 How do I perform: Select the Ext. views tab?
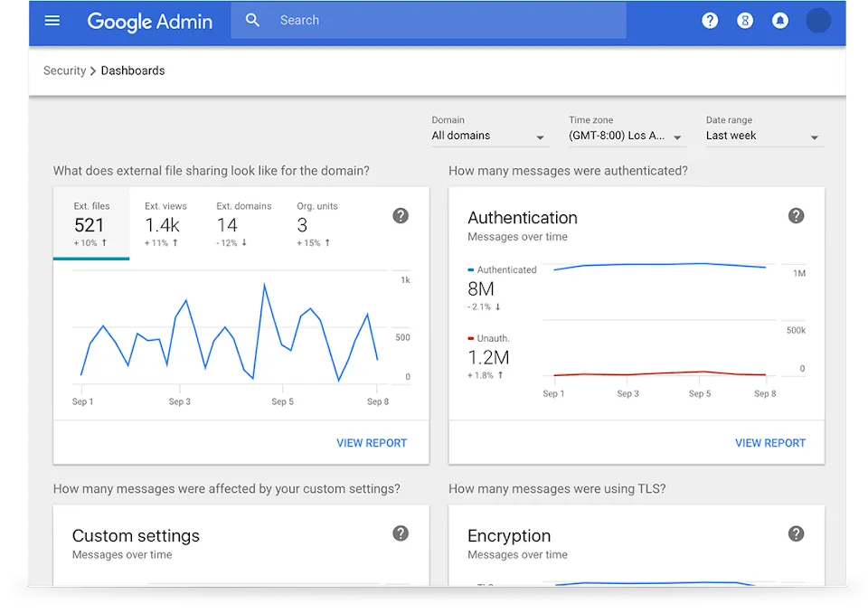click(165, 223)
